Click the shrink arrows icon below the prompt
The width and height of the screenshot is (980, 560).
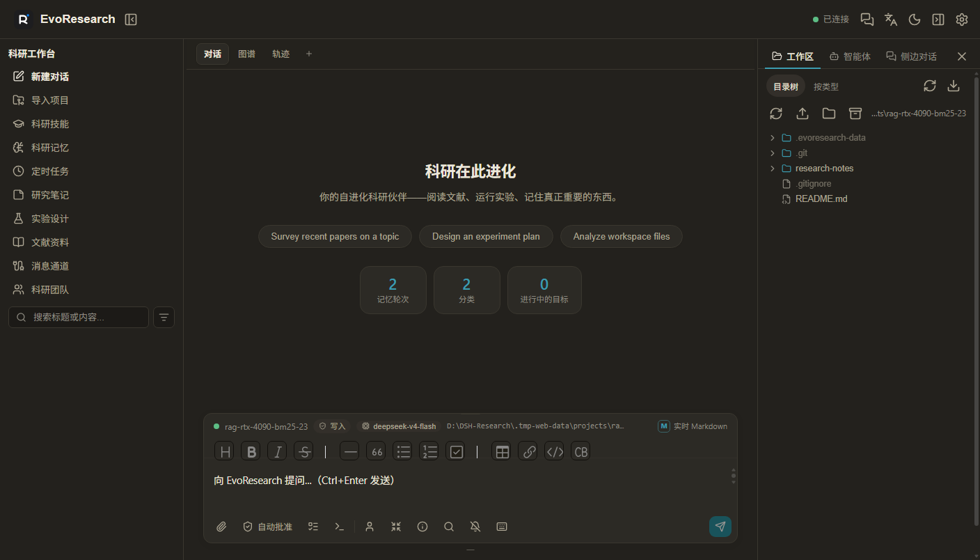pos(396,527)
